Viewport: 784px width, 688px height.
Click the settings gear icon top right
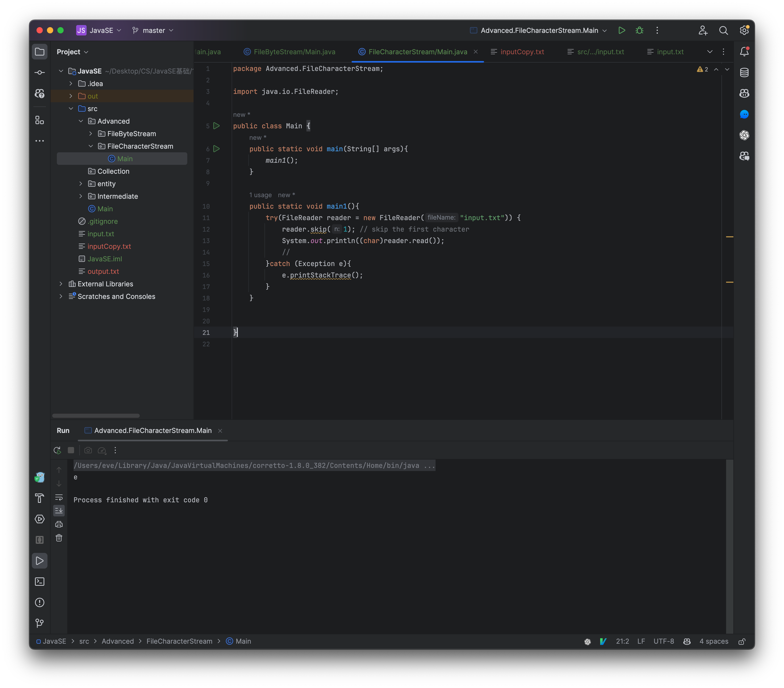[745, 30]
